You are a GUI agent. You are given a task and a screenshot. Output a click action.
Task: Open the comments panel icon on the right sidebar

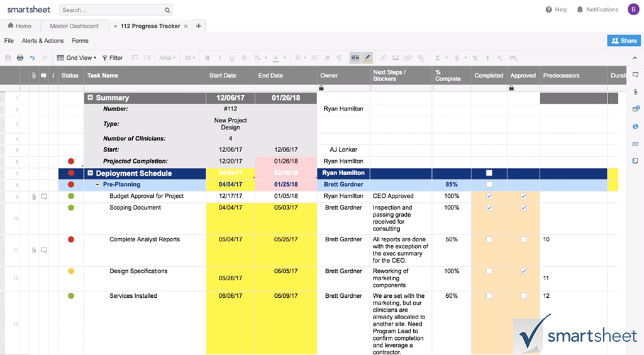635,75
